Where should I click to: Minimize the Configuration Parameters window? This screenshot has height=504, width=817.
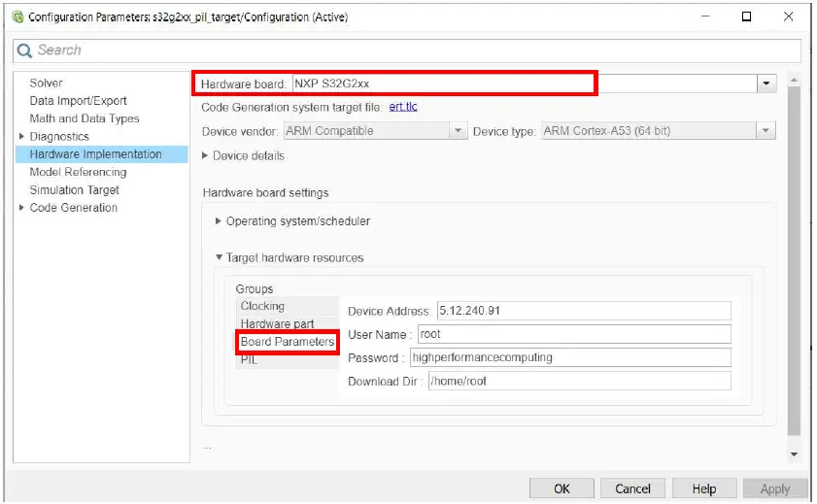point(705,17)
